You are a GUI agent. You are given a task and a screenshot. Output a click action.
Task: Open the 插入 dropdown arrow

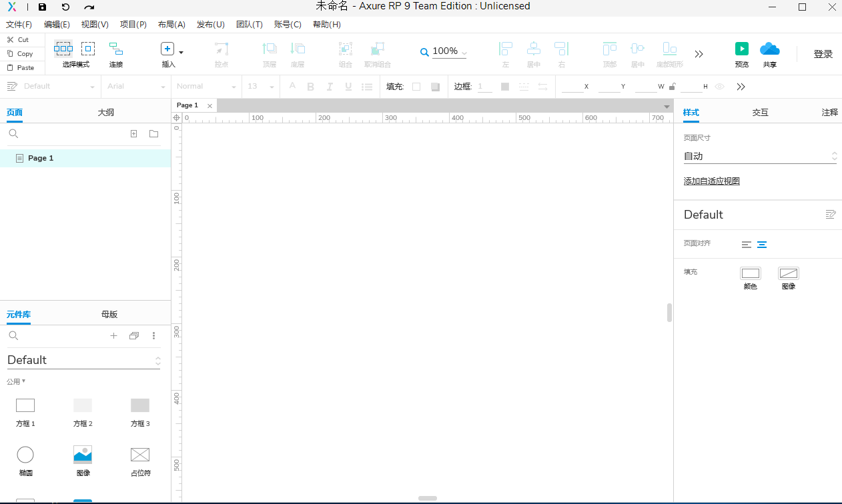point(181,51)
